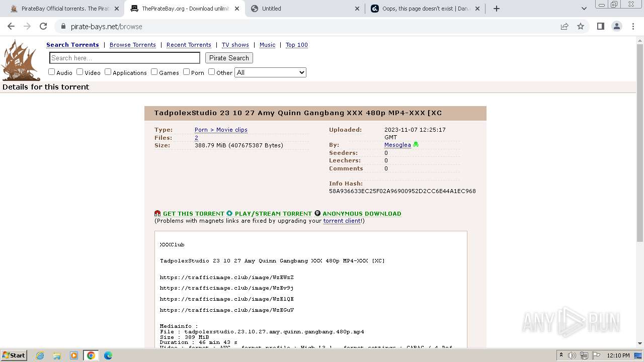Open the files count link 2
644x362 pixels.
tap(196, 138)
